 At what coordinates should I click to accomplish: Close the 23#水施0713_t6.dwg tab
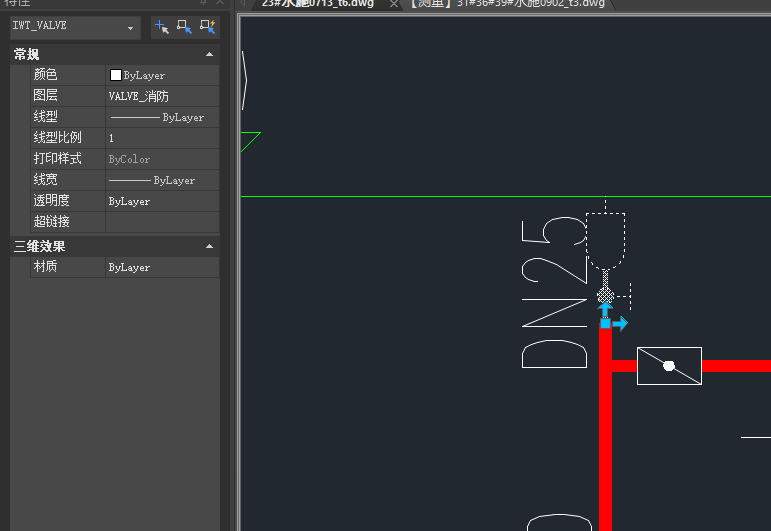coord(394,4)
